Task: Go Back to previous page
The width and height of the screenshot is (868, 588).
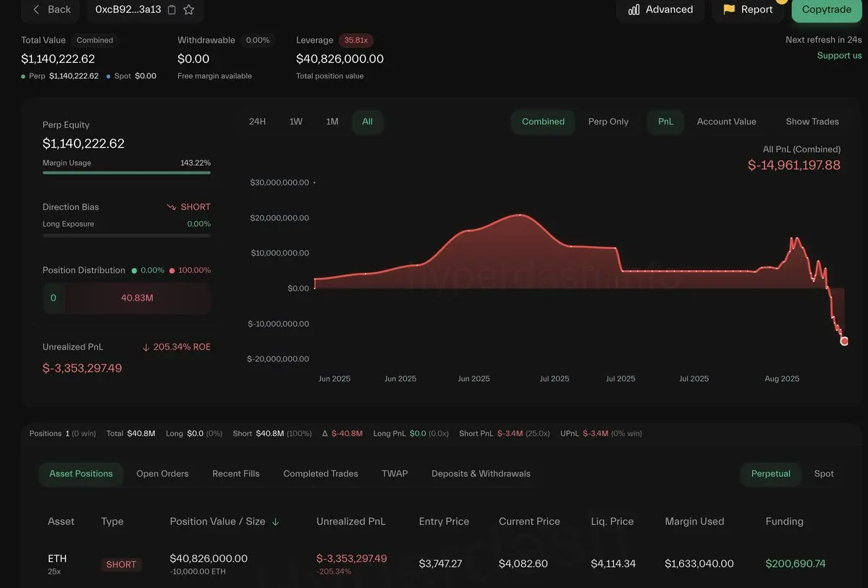Action: (x=51, y=9)
